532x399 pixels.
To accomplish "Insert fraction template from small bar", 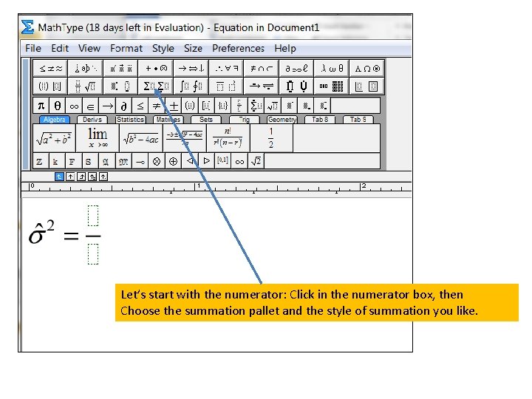I will [239, 106].
